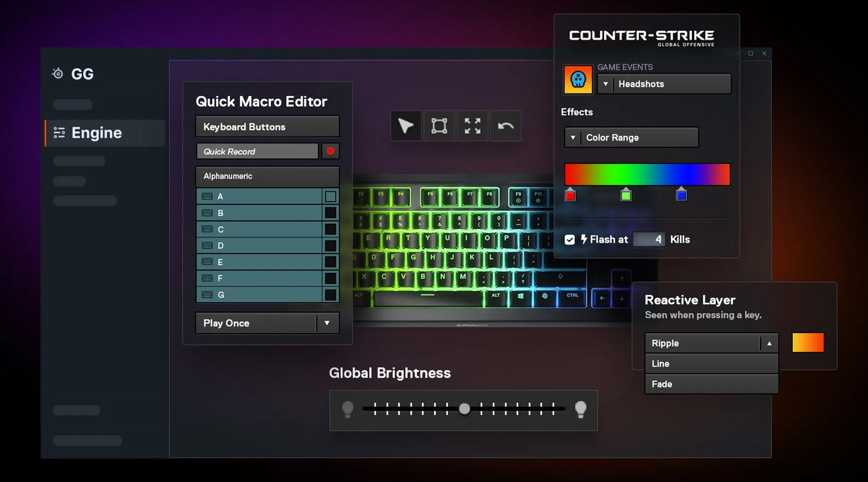Click the rainbow color range gradient bar

point(647,175)
